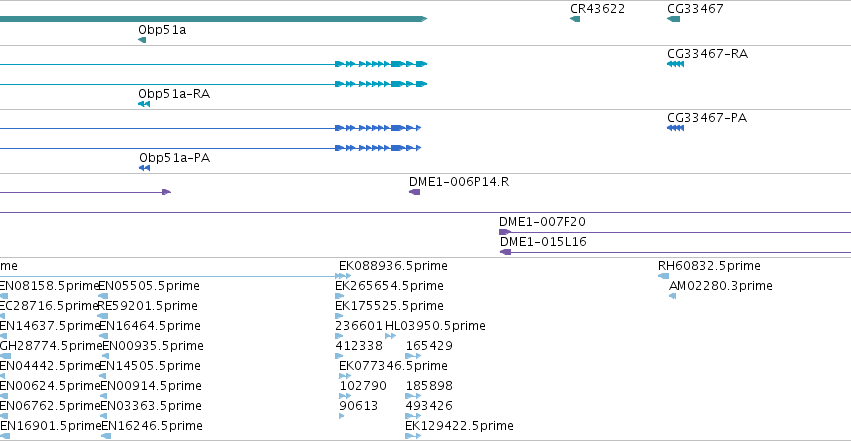Click the CG33467-PA coding glyph
The height and width of the screenshot is (441, 851).
coord(675,128)
